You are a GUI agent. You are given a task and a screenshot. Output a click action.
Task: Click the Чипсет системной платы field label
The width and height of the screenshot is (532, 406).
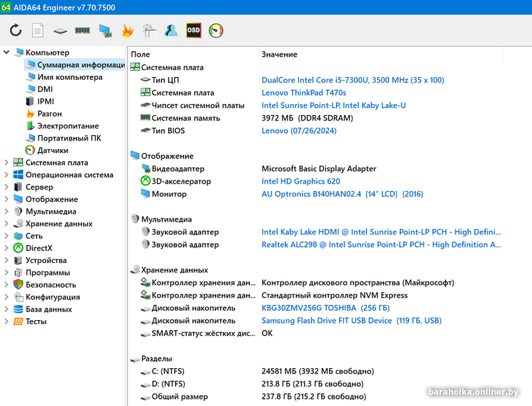click(198, 105)
